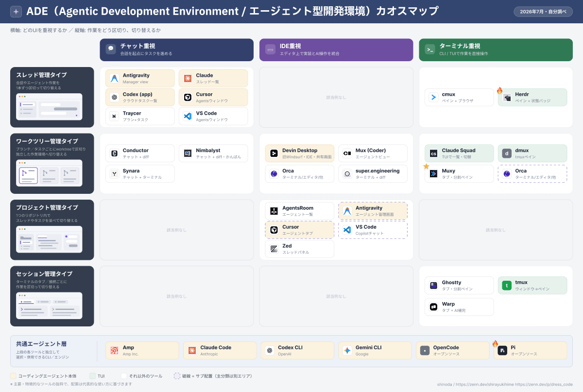The height and width of the screenshot is (392, 583).
Task: Click the プロジェクト管理タイプ illustration thumbnail
Action: tap(49, 239)
